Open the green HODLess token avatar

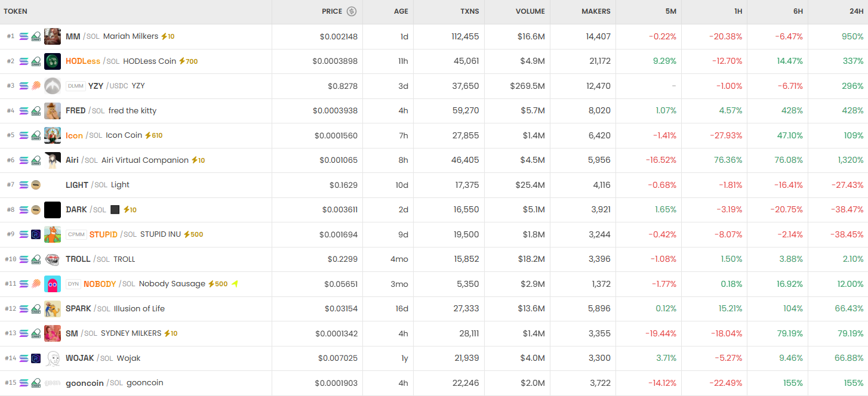click(x=53, y=61)
